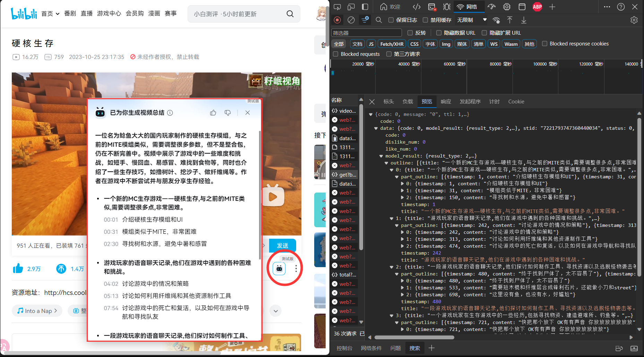The image size is (644, 357).
Task: Dislike the generated video summary
Action: [227, 113]
